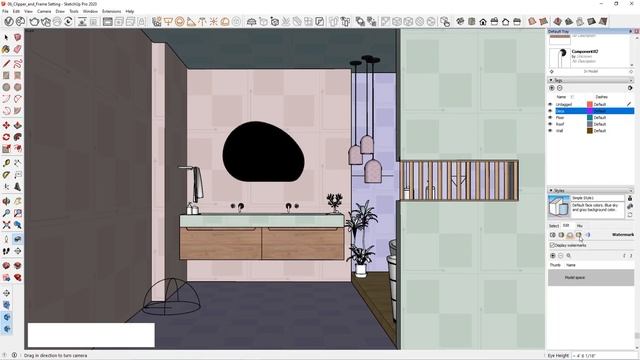Choose the Tape Measure tool
Viewport: 640px width, 360px height.
6,163
